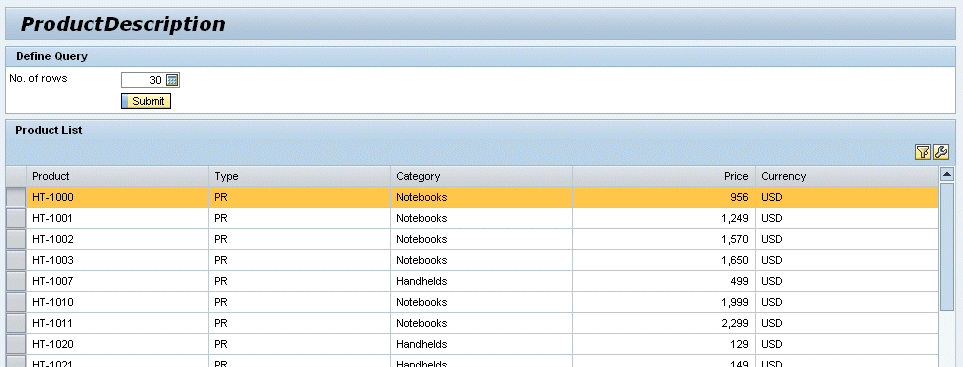The height and width of the screenshot is (367, 963).
Task: Select the row selector for HT-1002
Action: 16,239
